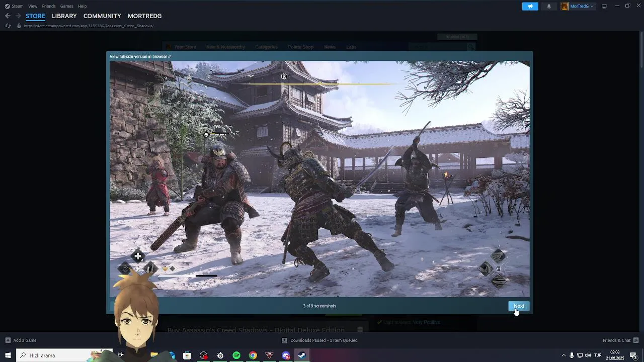Click the TUR language indicator
The height and width of the screenshot is (362, 644).
tap(598, 355)
